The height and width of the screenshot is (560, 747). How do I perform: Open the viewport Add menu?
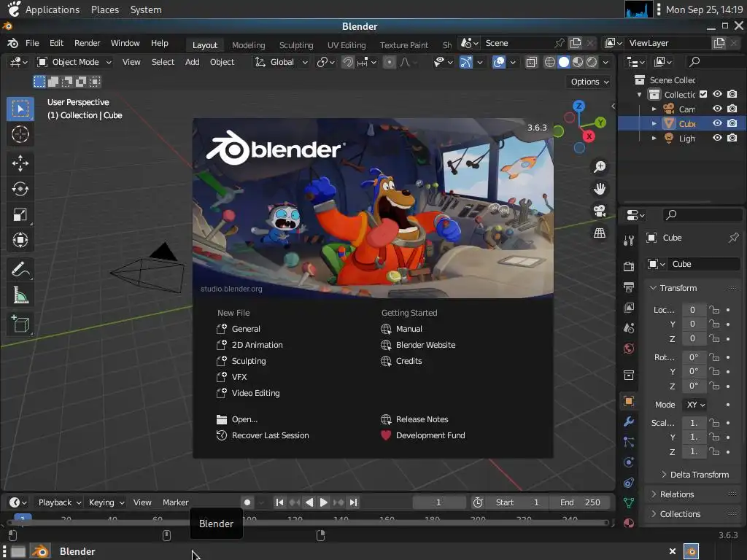[x=192, y=62]
